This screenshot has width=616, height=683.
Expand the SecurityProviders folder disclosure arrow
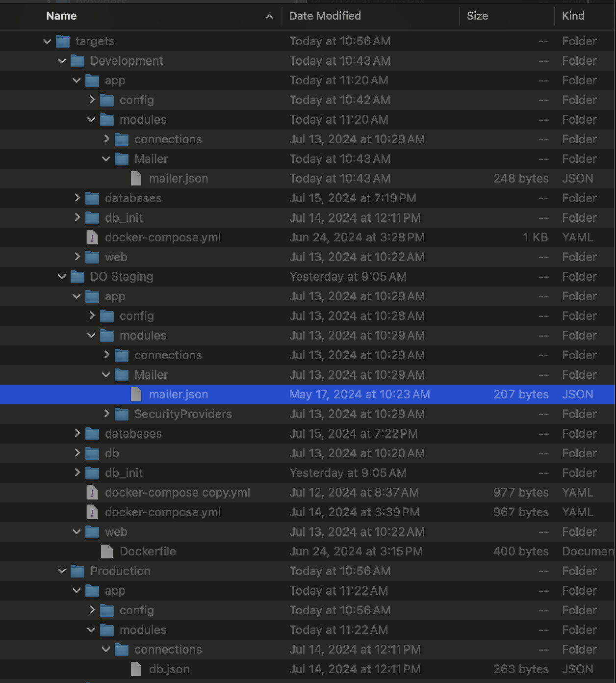tap(106, 414)
